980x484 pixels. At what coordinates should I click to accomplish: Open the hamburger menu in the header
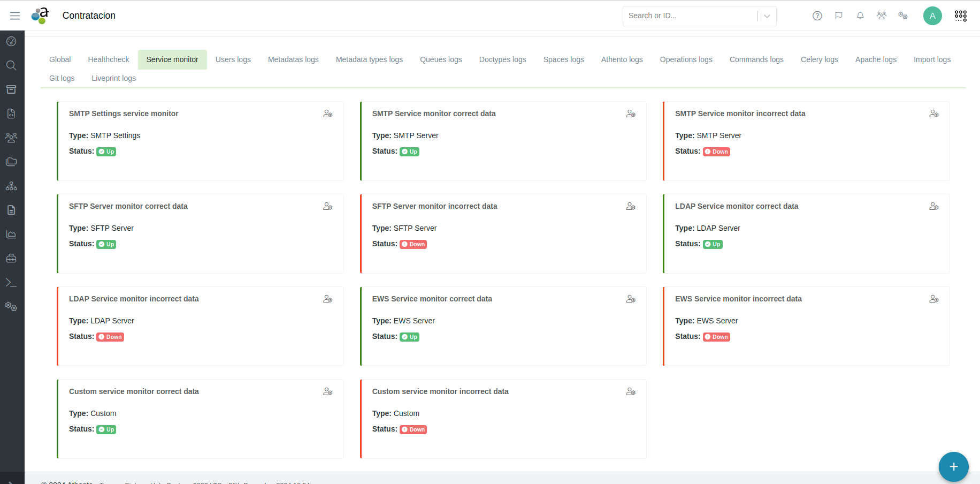point(15,16)
